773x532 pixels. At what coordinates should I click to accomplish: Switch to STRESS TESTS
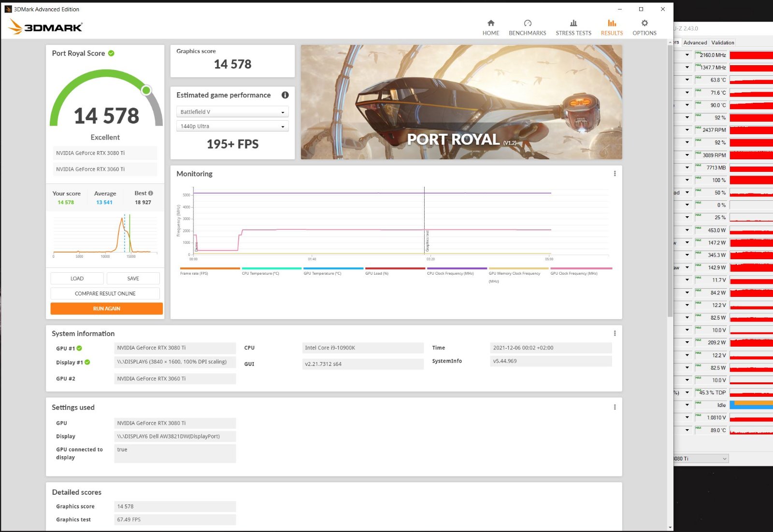tap(573, 28)
